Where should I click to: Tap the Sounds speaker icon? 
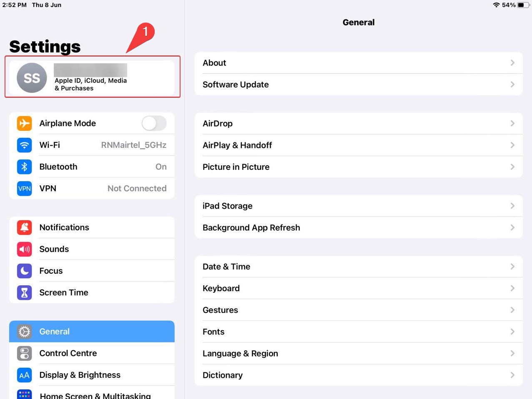(25, 249)
